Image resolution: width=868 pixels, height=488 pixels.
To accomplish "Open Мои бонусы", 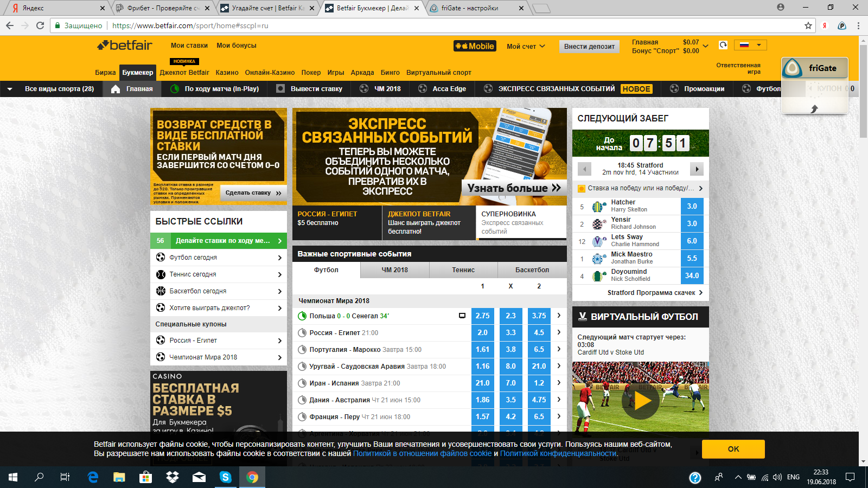I will coord(237,46).
